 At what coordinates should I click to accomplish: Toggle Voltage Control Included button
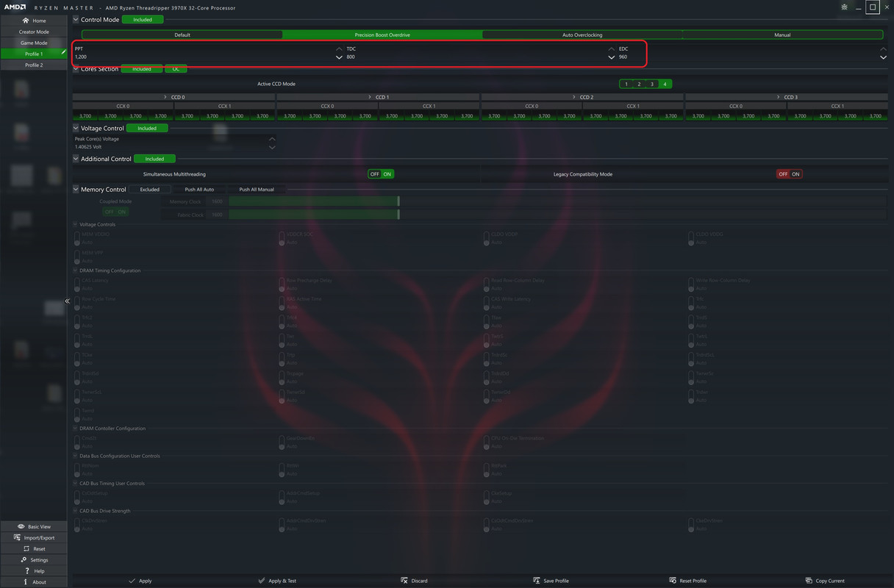pos(147,128)
